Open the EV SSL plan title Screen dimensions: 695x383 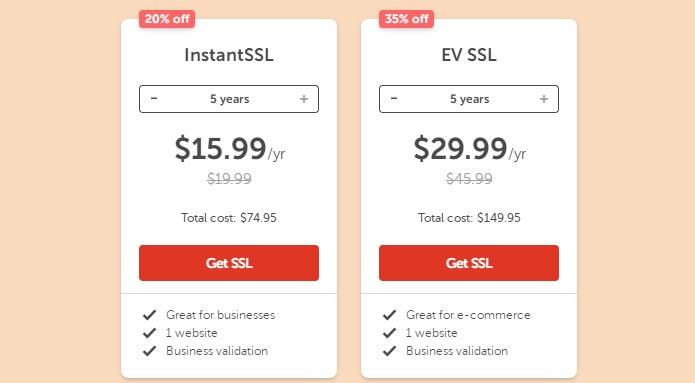pos(469,55)
